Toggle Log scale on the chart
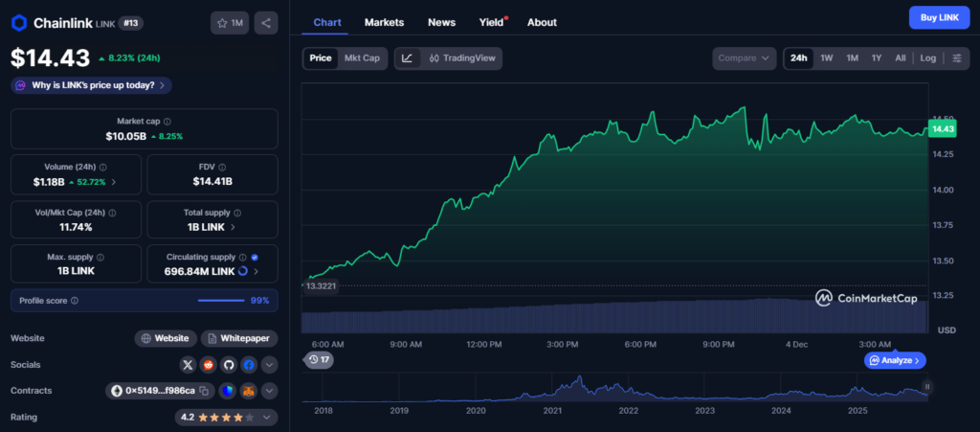The image size is (980, 432). (x=928, y=58)
